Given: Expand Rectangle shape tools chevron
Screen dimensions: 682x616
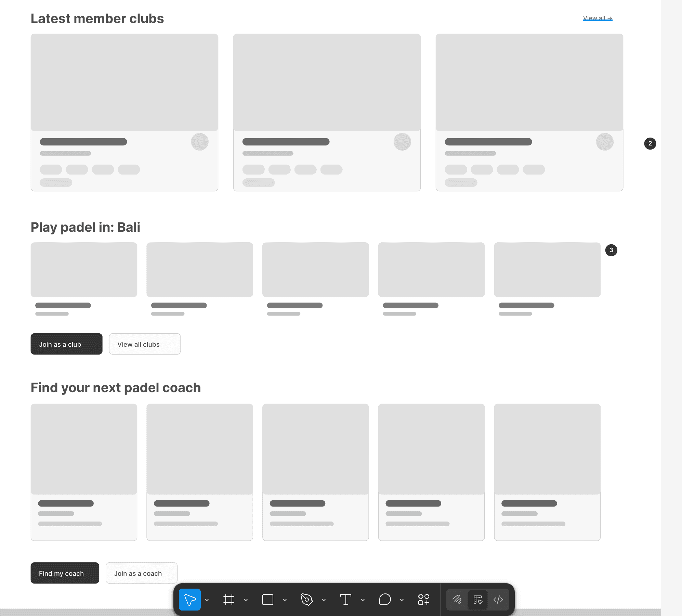Looking at the screenshot, I should (285, 600).
